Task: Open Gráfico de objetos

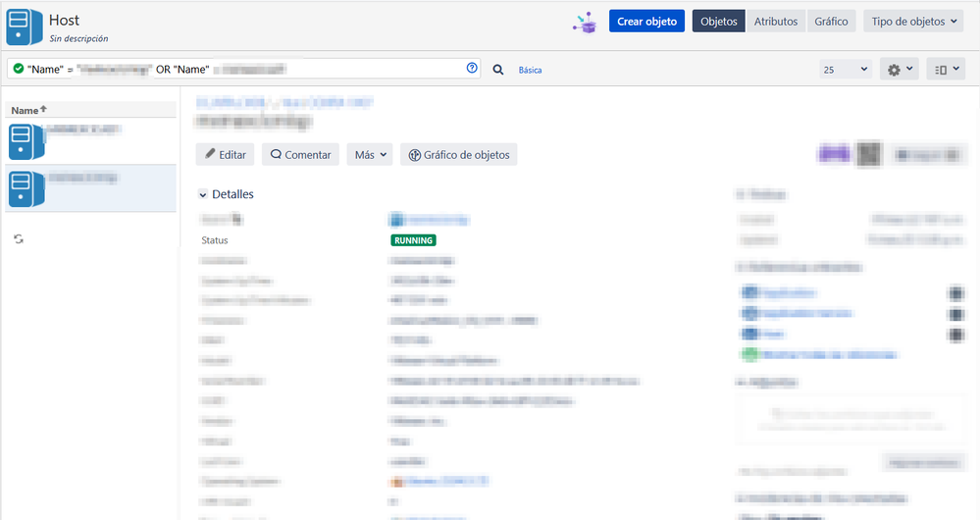Action: pyautogui.click(x=459, y=154)
